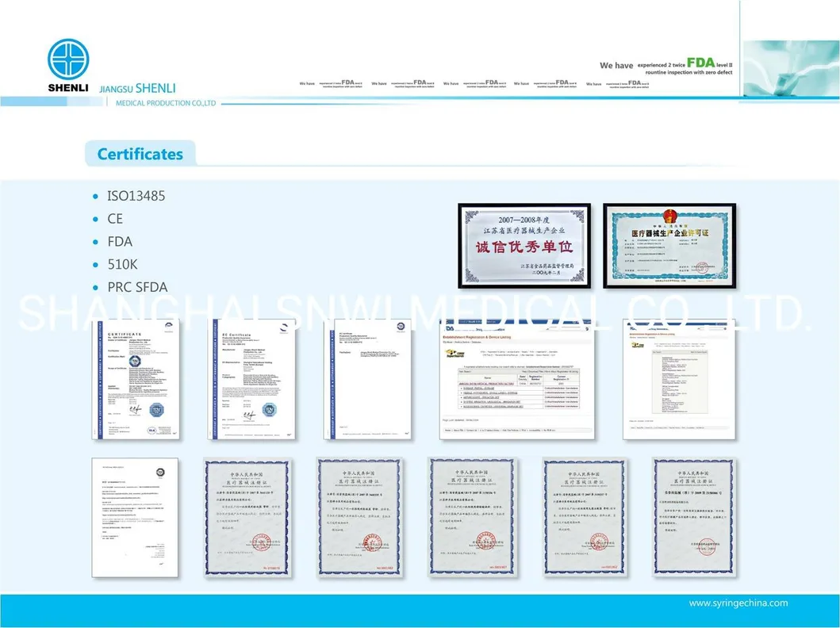This screenshot has width=840, height=628.
Task: Click the Shenli blue cross logo
Action: click(x=68, y=59)
